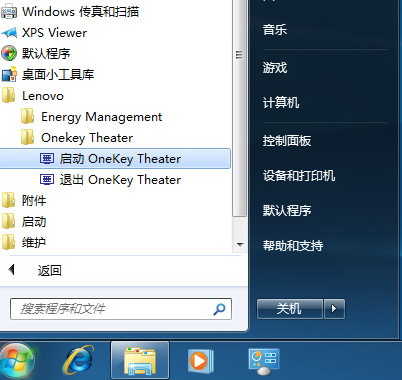Click the scrollbar down arrow

click(240, 245)
